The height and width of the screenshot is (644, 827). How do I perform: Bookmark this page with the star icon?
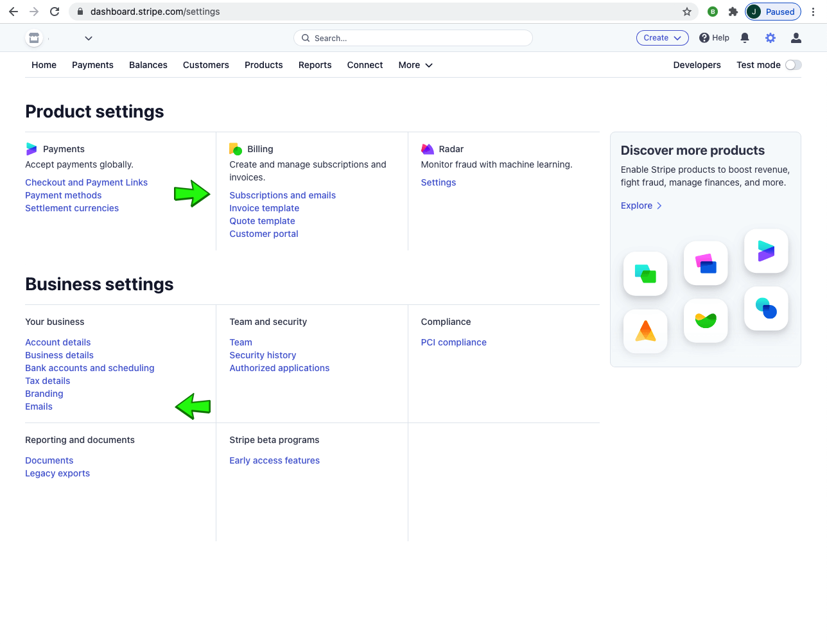click(x=687, y=12)
